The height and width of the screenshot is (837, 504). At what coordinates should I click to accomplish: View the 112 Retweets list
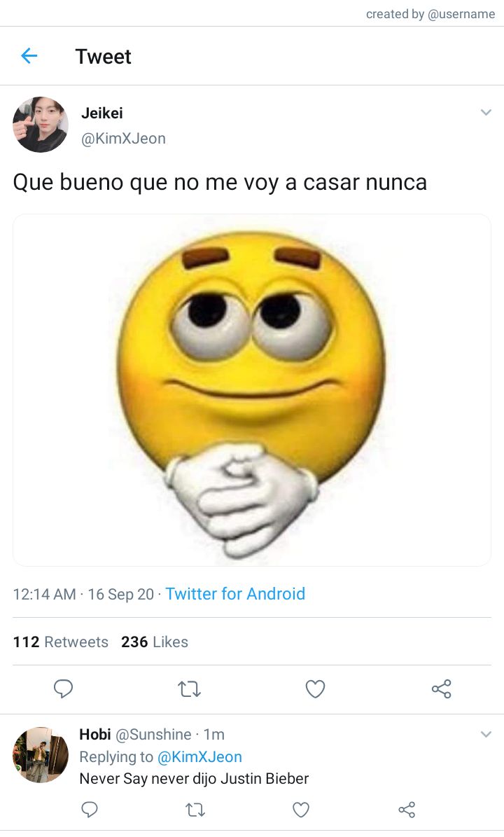pos(60,642)
